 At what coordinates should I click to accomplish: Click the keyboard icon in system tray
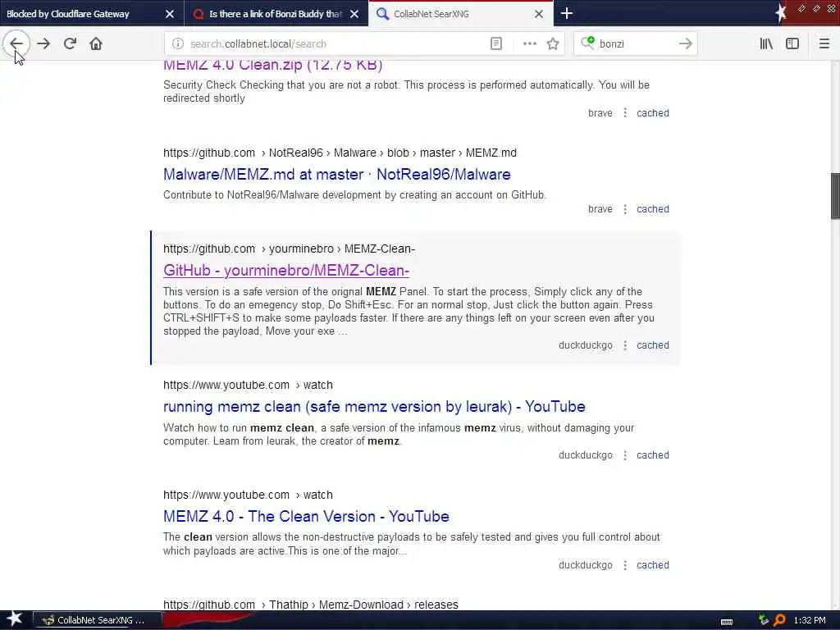[x=727, y=621]
